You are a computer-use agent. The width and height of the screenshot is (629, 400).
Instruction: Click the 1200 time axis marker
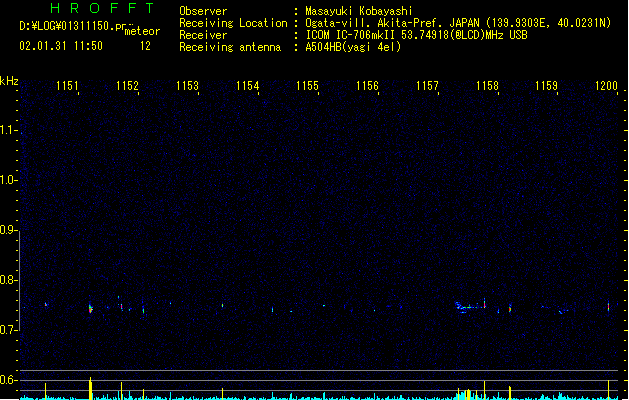point(606,86)
